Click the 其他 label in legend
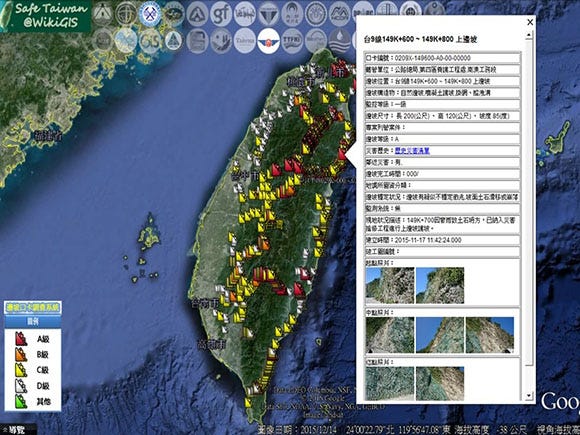Viewport: 580px width, 435px height. pos(44,402)
